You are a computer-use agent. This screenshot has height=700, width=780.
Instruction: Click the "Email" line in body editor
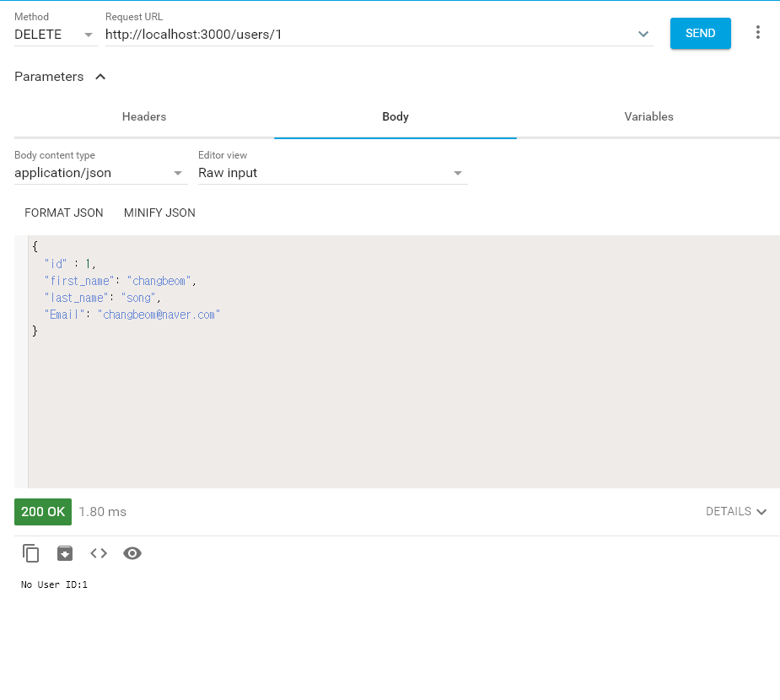tap(132, 315)
